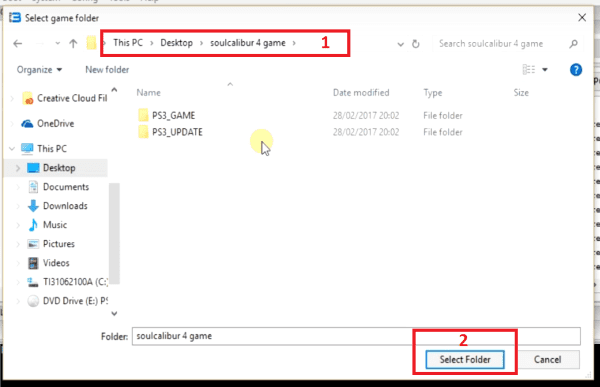
Task: Click 'soulcalibur 4 game' breadcrumb segment
Action: tap(248, 43)
